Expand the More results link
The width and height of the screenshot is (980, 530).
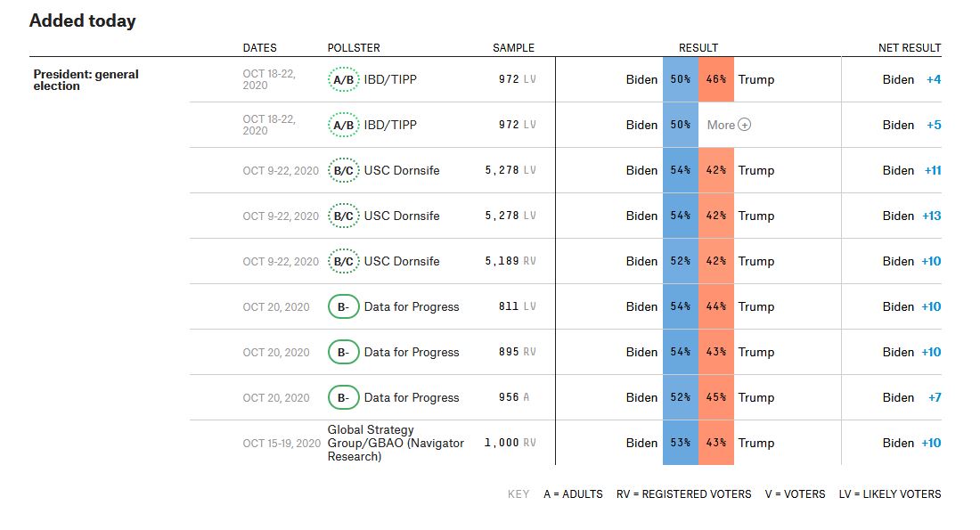[721, 125]
